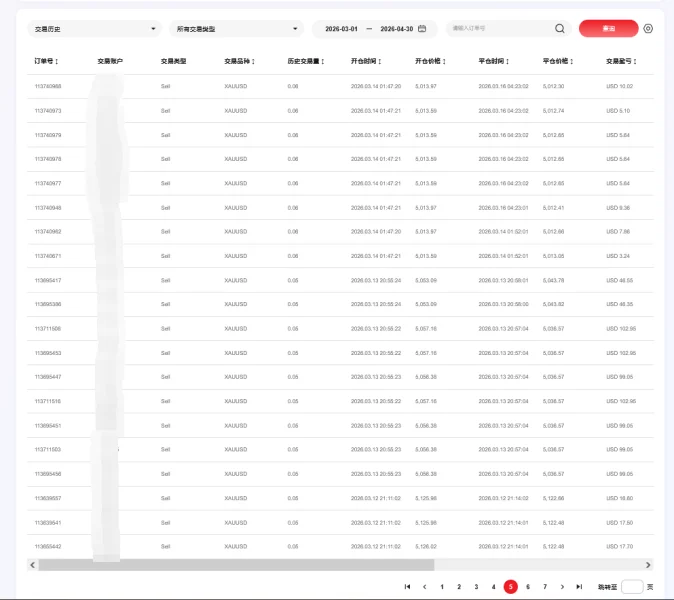The width and height of the screenshot is (674, 600).
Task: Click the close price 5,043.82
Action: coord(553,304)
